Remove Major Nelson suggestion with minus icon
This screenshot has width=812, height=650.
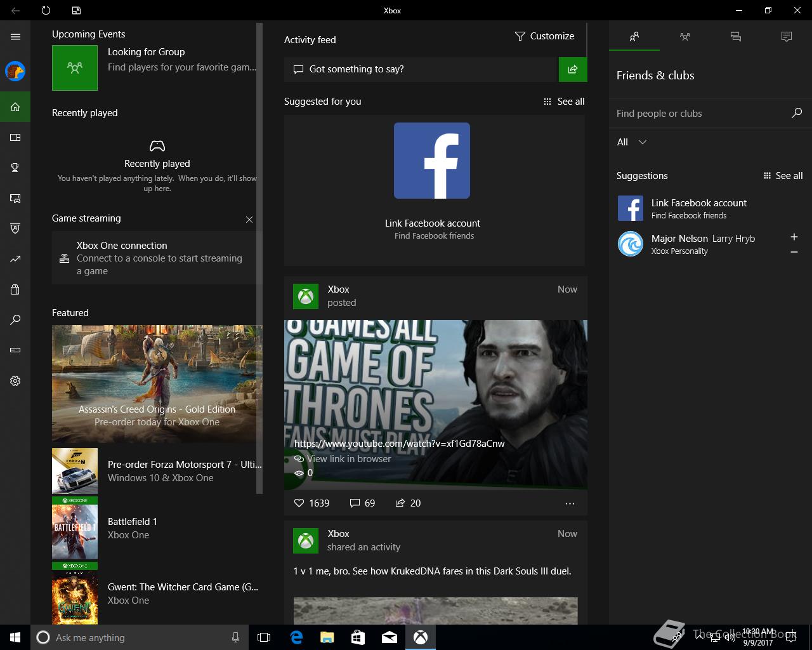794,252
